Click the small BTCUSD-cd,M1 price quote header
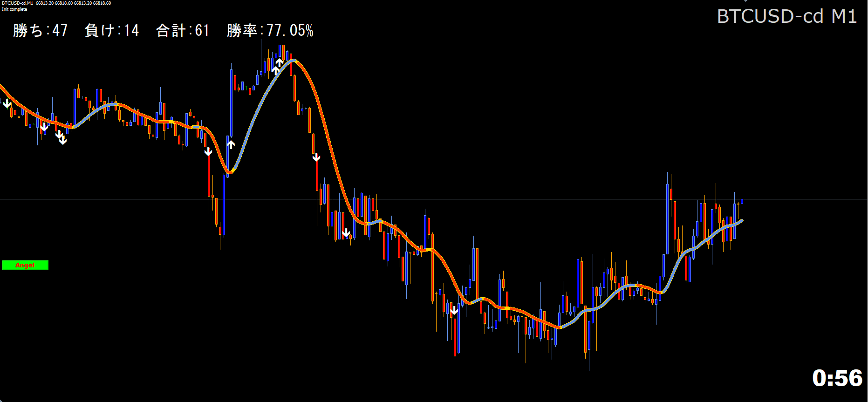The image size is (868, 402). 56,3
